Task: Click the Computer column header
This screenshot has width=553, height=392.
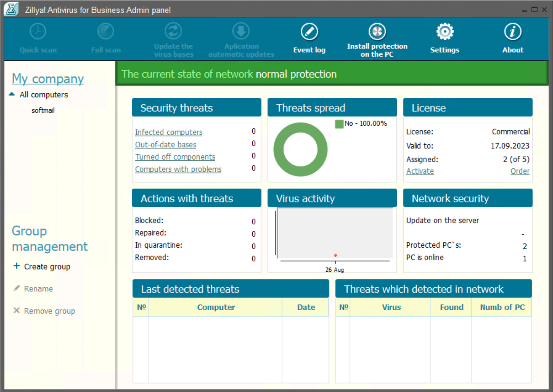Action: click(216, 307)
